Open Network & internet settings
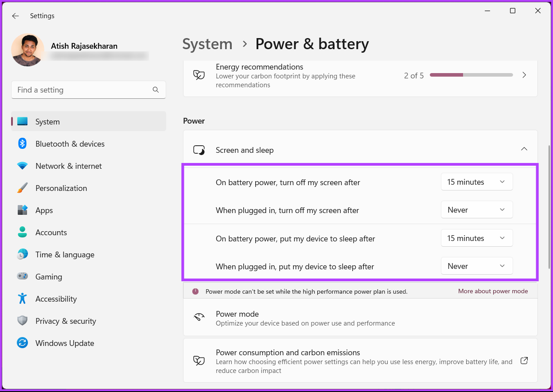 pyautogui.click(x=89, y=166)
